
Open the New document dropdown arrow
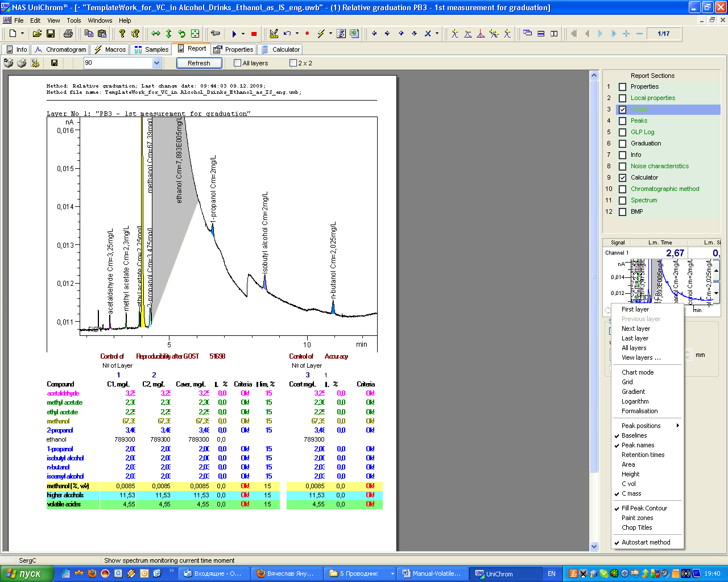pos(22,34)
